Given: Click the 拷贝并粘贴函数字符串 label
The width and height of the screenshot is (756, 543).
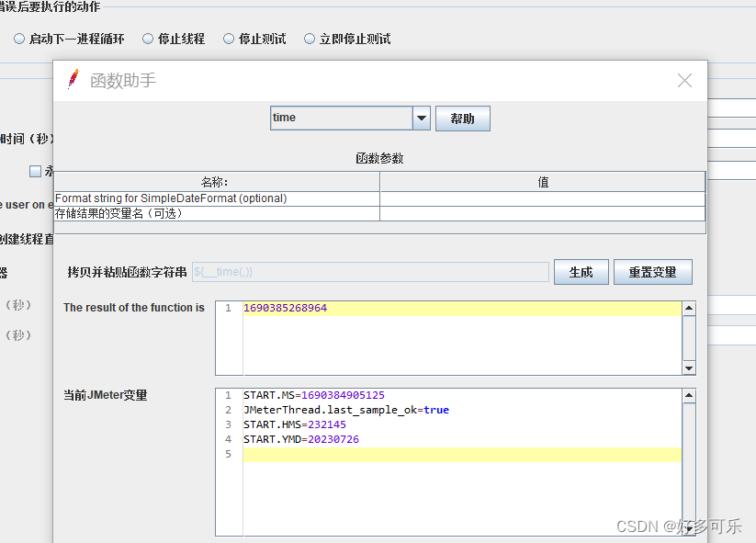Looking at the screenshot, I should pyautogui.click(x=127, y=272).
